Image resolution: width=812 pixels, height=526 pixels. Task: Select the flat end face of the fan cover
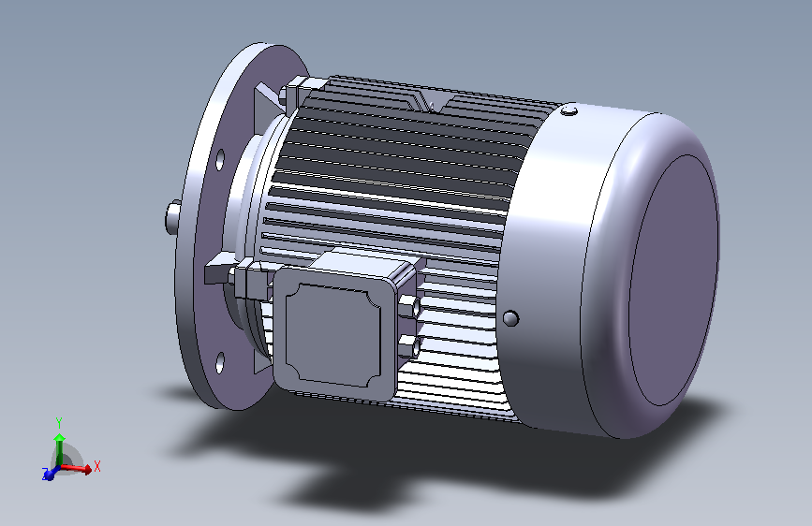pyautogui.click(x=673, y=280)
